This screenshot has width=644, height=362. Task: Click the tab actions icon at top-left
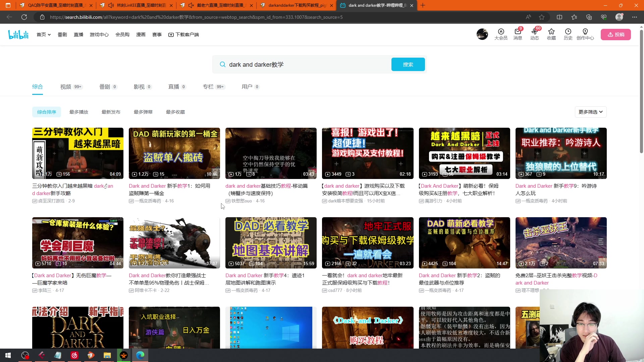point(8,5)
